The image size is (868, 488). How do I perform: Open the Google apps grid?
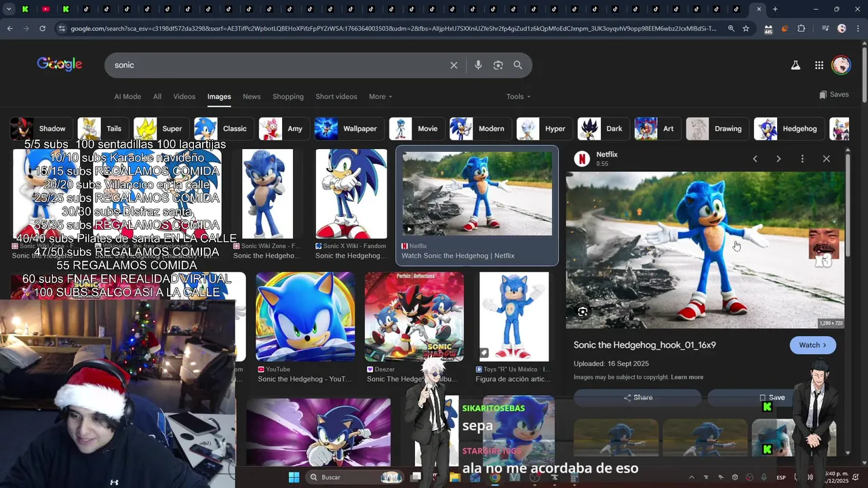pyautogui.click(x=819, y=65)
